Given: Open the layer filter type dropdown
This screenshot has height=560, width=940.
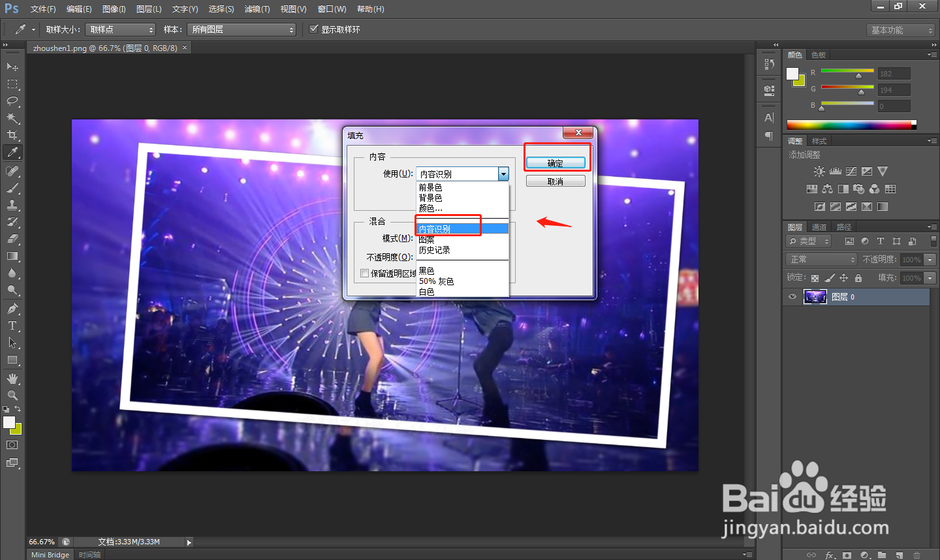Looking at the screenshot, I should coord(809,241).
